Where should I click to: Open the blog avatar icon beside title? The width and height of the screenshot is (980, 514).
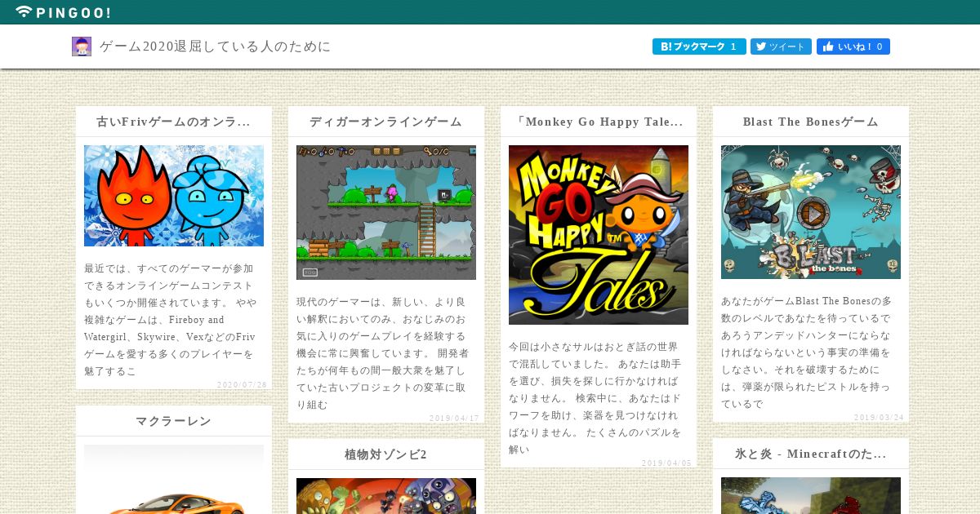[x=82, y=47]
